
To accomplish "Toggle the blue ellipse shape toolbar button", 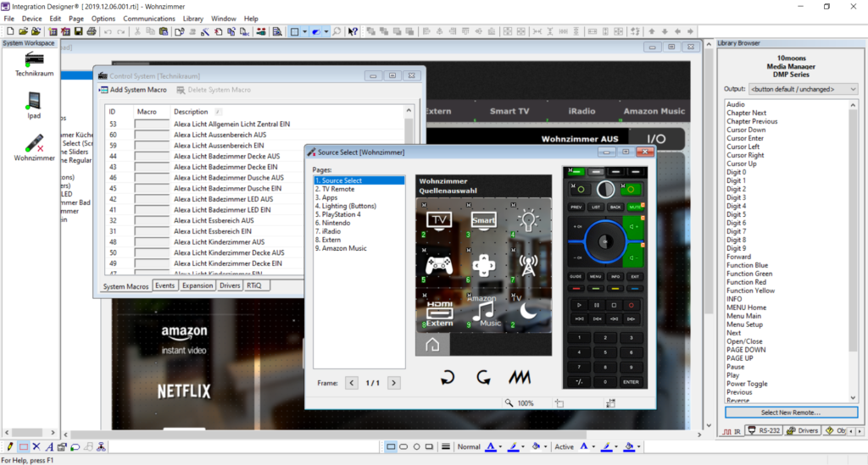I will click(x=316, y=31).
